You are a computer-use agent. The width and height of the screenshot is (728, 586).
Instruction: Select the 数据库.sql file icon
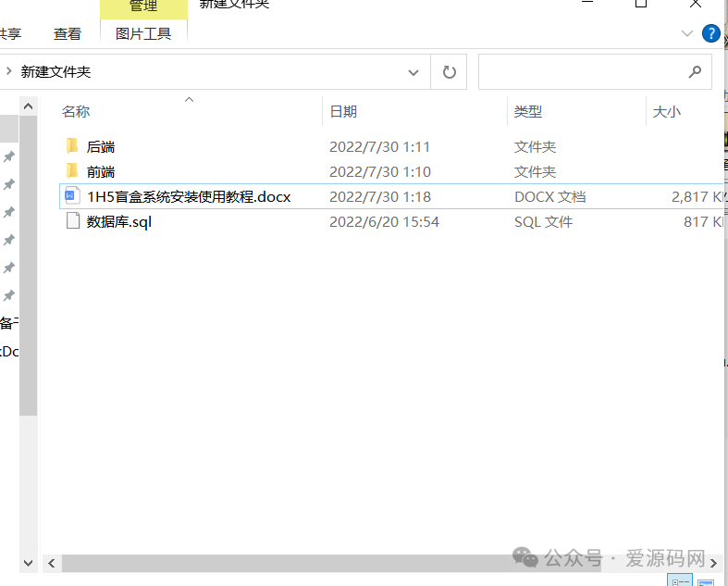(x=73, y=220)
